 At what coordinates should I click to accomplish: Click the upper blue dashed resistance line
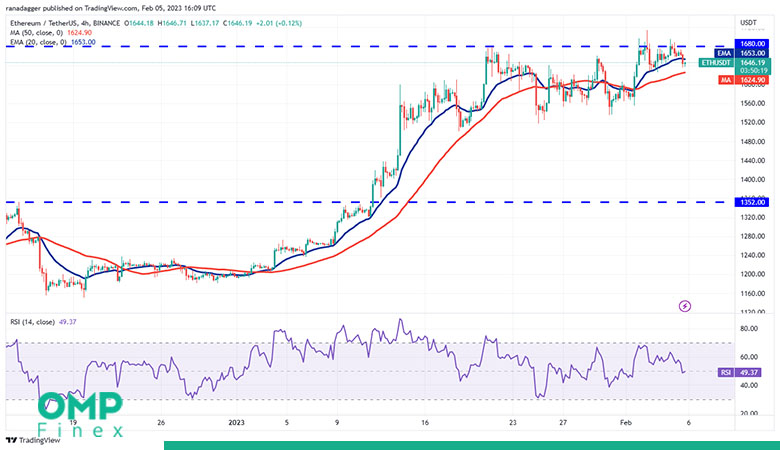[x=368, y=47]
